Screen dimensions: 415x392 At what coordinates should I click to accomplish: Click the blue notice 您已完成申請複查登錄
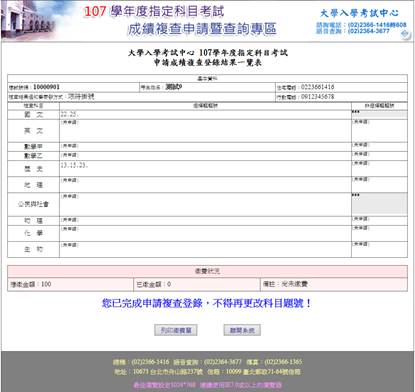(206, 303)
